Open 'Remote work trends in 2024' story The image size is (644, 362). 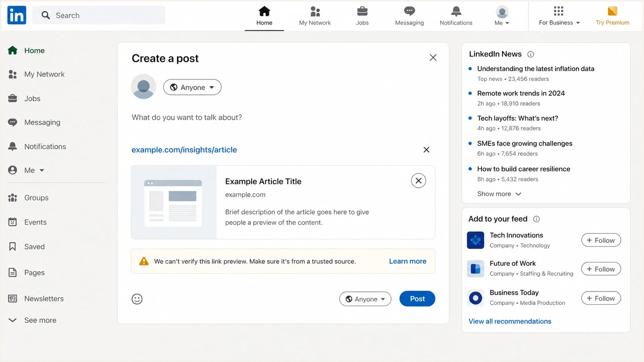click(521, 93)
